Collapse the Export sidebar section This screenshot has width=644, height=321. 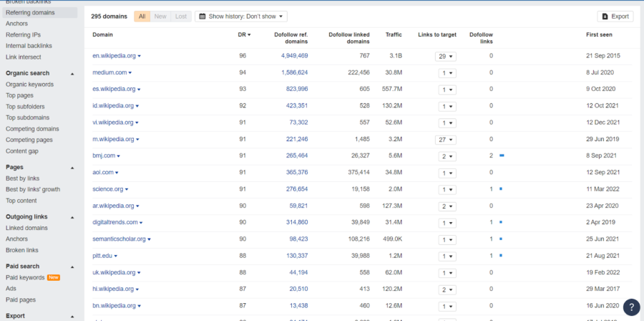tap(73, 316)
